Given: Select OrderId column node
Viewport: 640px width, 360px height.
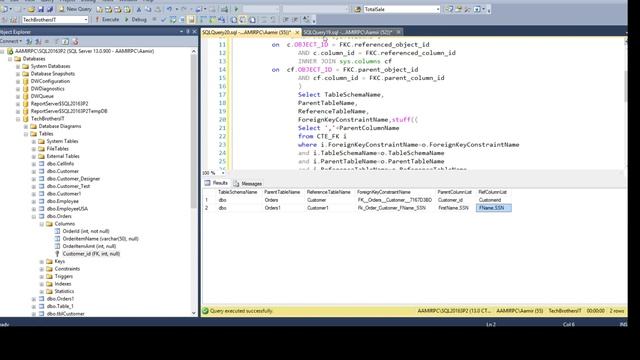Looking at the screenshot, I should click(86, 231).
